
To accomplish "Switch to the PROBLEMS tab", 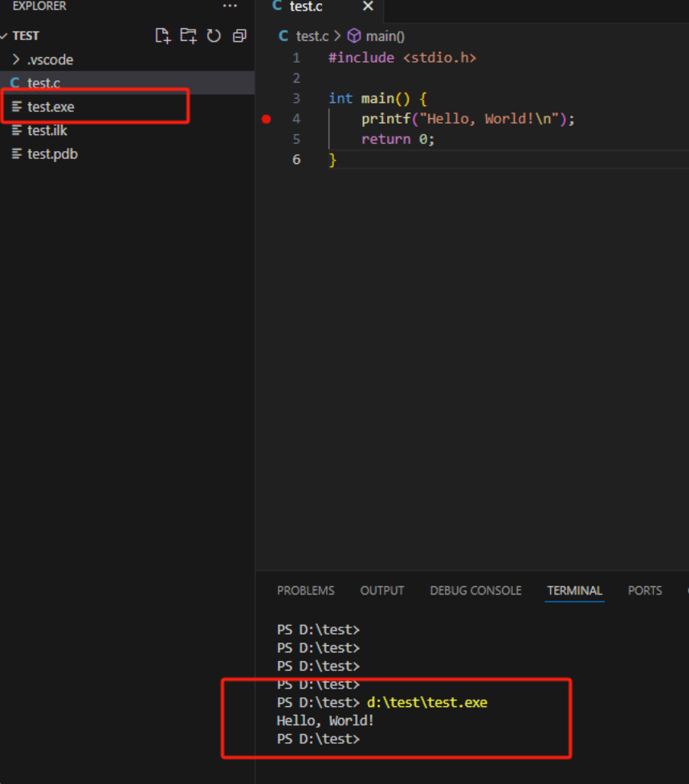I will 305,590.
